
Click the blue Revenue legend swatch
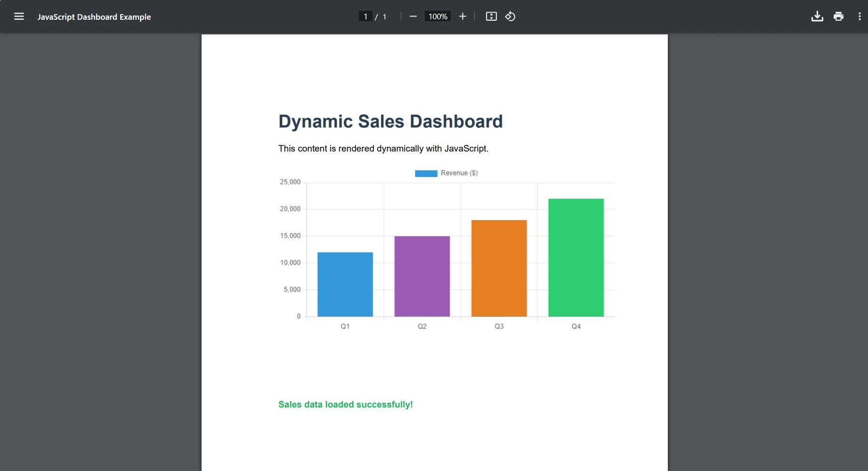coord(426,174)
